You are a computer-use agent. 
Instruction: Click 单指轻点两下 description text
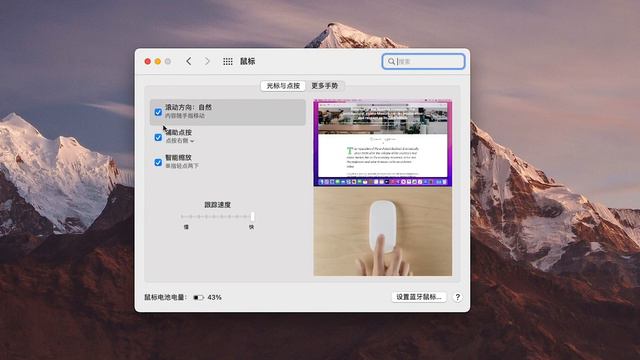click(182, 166)
